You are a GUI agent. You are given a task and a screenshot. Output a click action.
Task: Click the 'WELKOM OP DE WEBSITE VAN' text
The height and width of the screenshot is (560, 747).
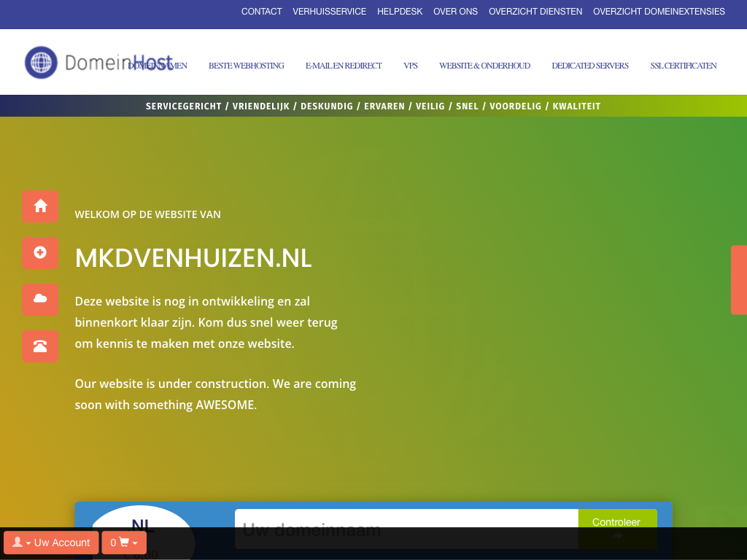147,214
